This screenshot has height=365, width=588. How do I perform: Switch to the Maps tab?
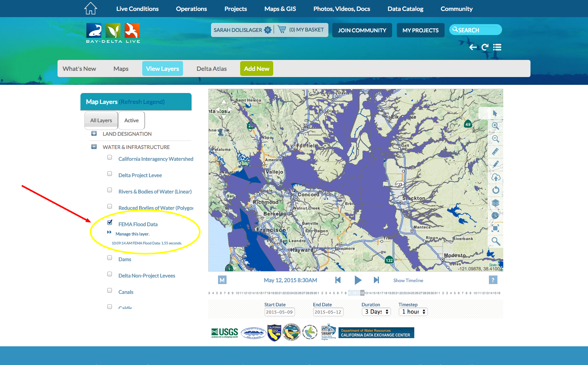(121, 68)
